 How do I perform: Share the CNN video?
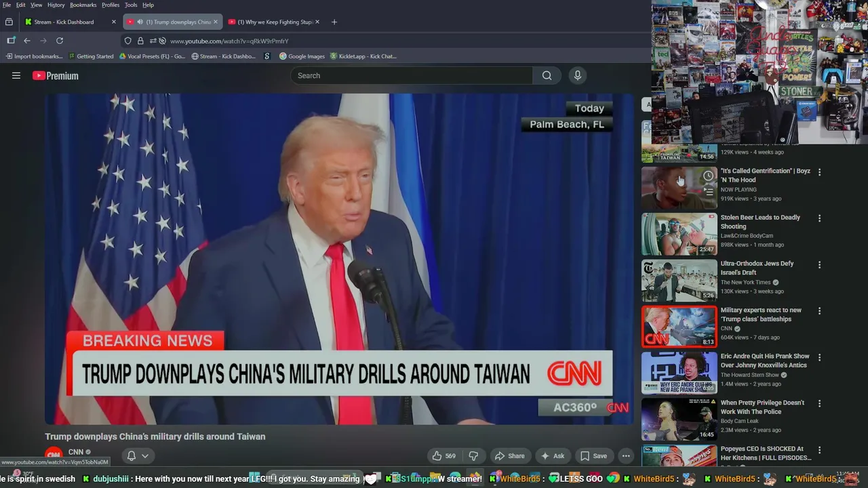pyautogui.click(x=509, y=456)
